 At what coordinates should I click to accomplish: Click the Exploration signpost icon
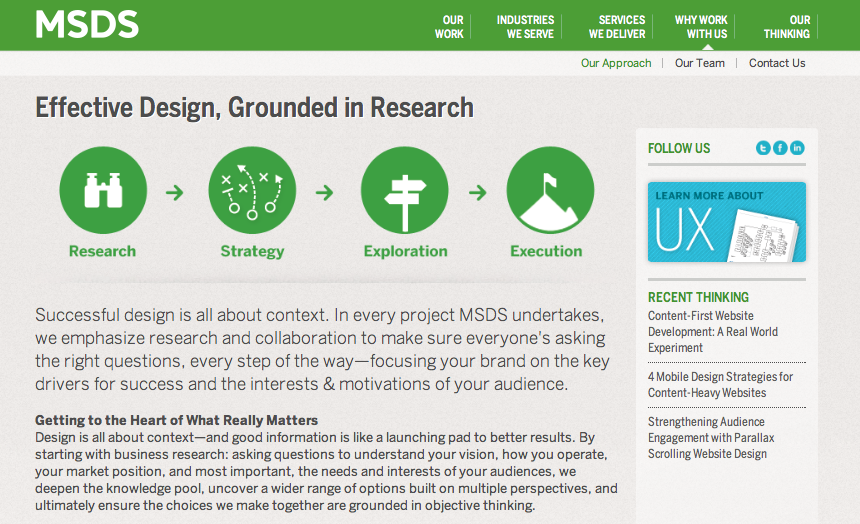coord(404,190)
